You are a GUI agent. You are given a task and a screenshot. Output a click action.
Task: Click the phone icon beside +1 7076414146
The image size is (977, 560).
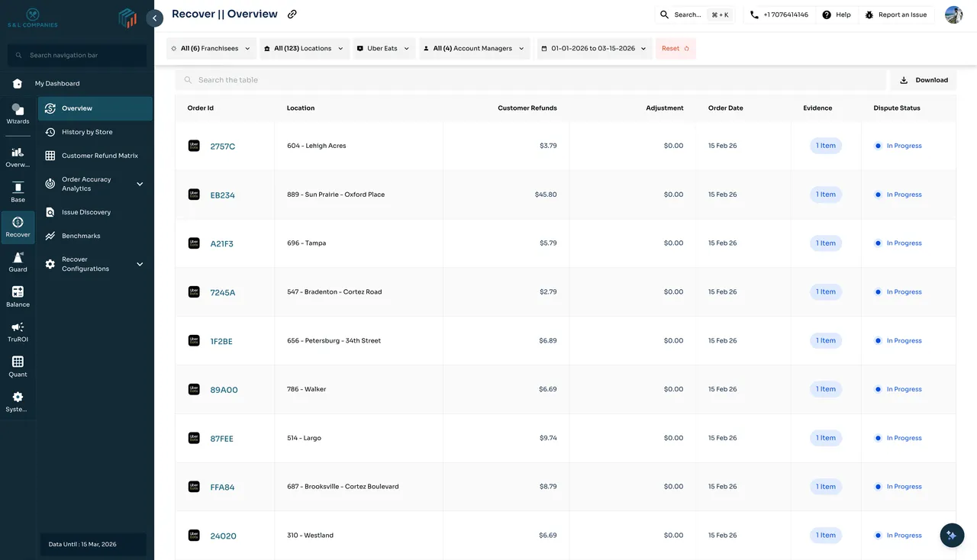(754, 15)
